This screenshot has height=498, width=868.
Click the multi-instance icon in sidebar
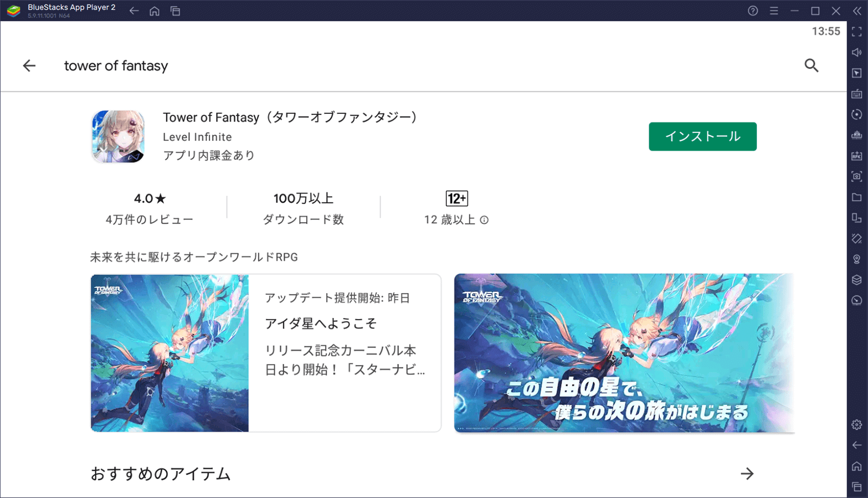tap(857, 218)
